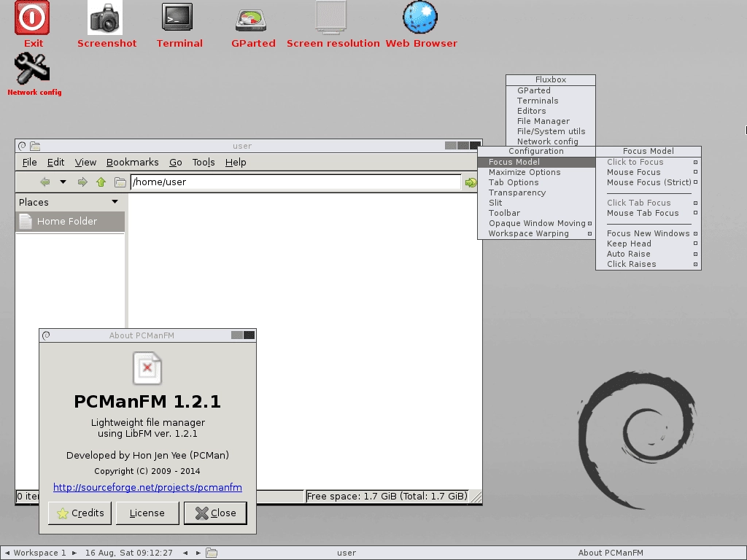This screenshot has height=560, width=747.
Task: Select Mouse Focus option
Action: tap(649, 172)
